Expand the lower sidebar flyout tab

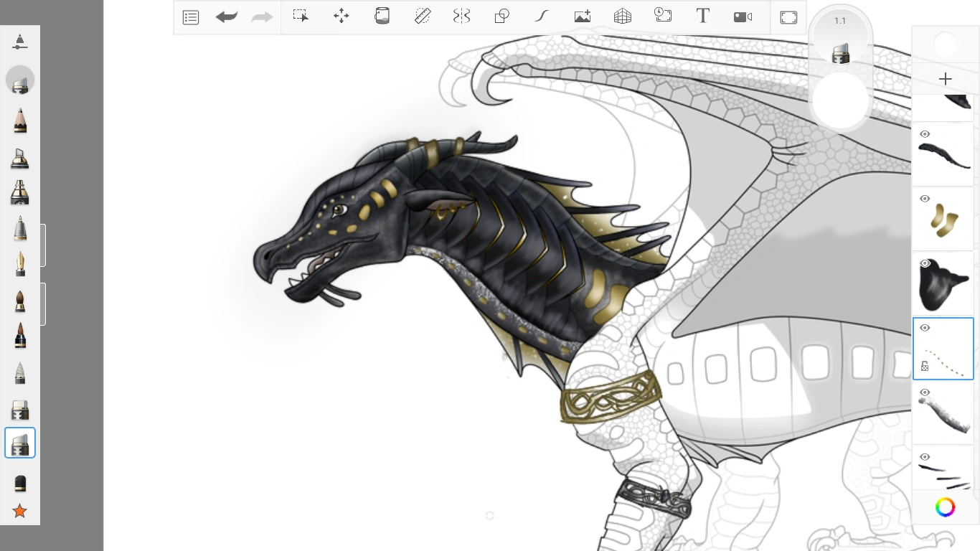(x=44, y=303)
